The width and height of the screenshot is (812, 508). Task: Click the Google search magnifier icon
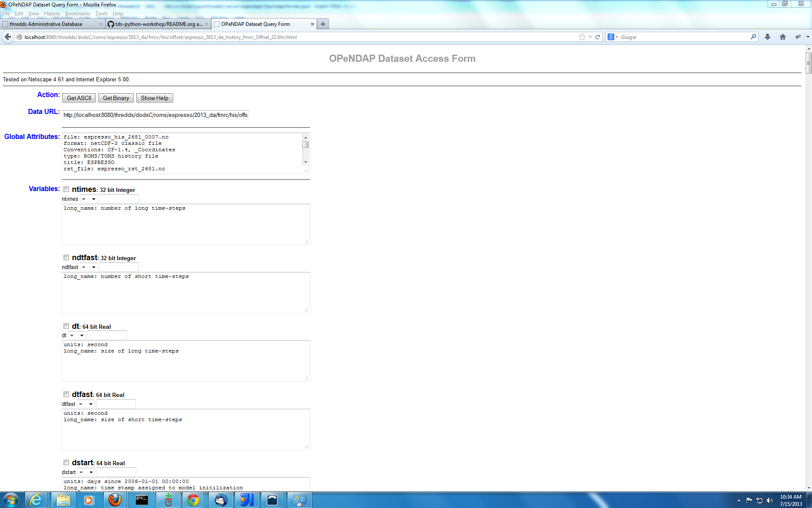753,37
